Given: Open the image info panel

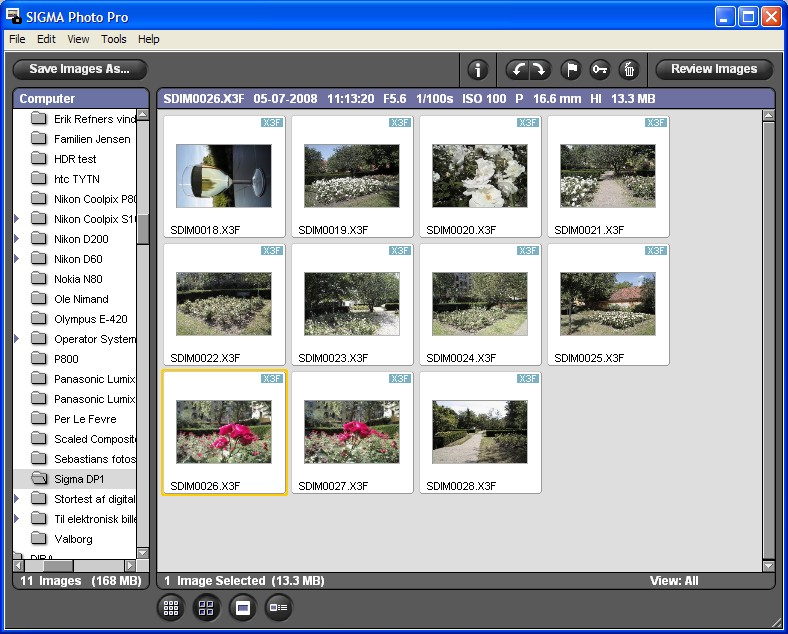Looking at the screenshot, I should pyautogui.click(x=477, y=69).
